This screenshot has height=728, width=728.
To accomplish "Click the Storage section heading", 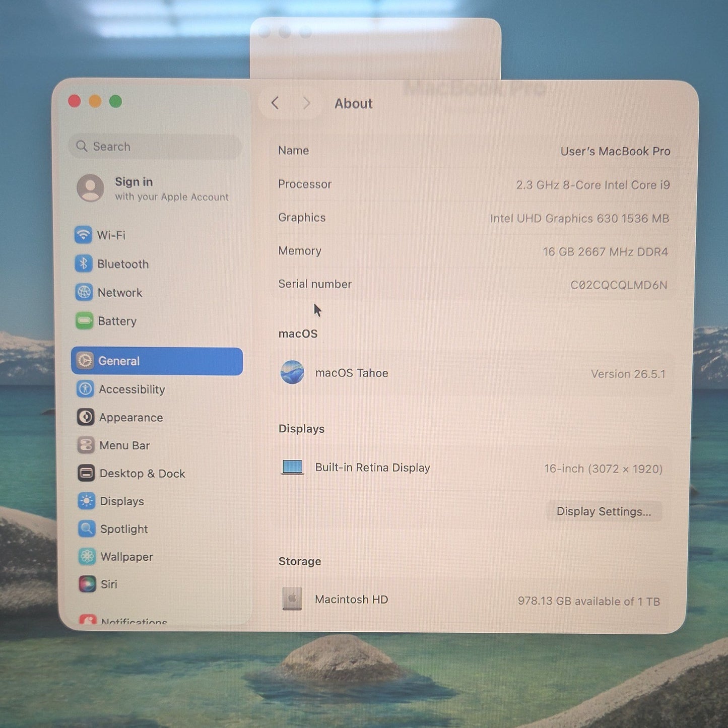I will tap(300, 561).
